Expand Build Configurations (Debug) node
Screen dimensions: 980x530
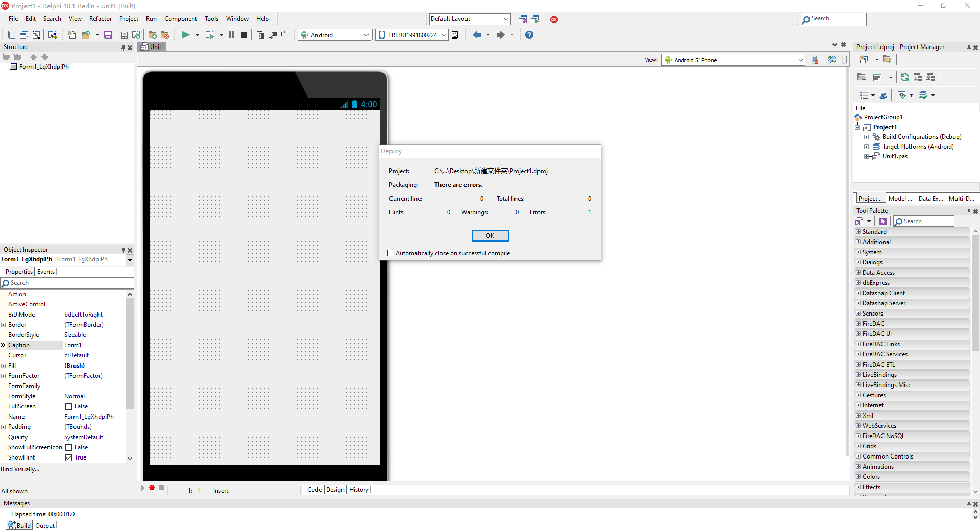tap(866, 137)
